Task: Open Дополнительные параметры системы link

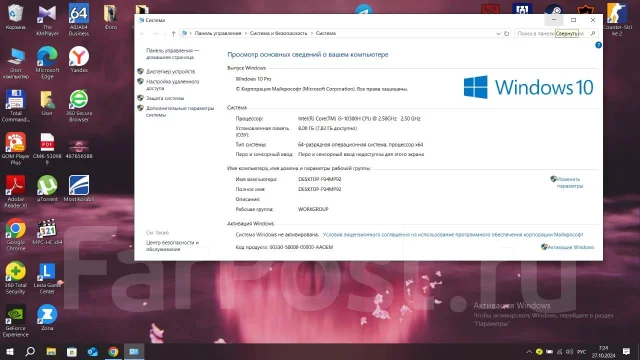Action: 180,111
